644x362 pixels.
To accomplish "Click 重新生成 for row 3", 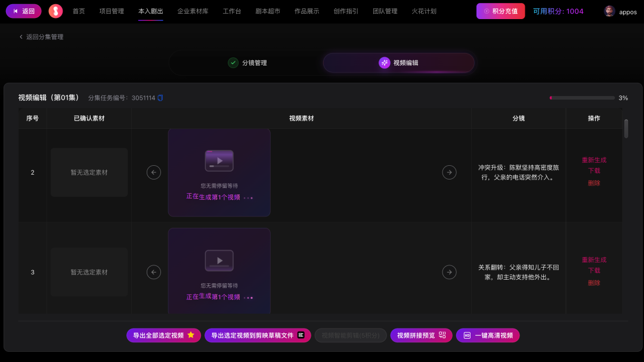I will point(594,259).
